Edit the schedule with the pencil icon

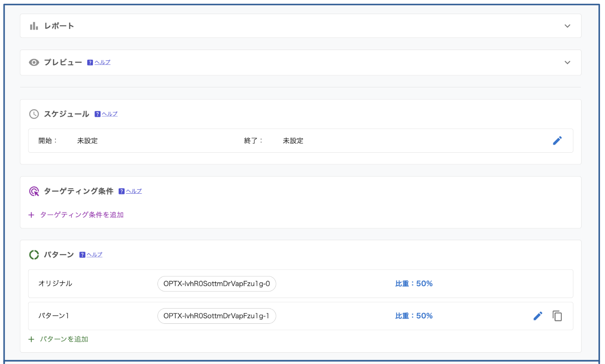coord(557,141)
